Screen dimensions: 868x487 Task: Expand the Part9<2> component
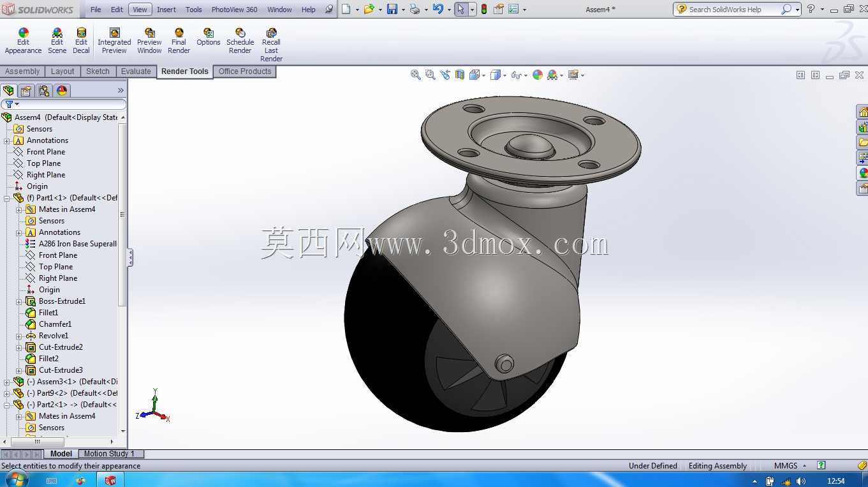[7, 393]
